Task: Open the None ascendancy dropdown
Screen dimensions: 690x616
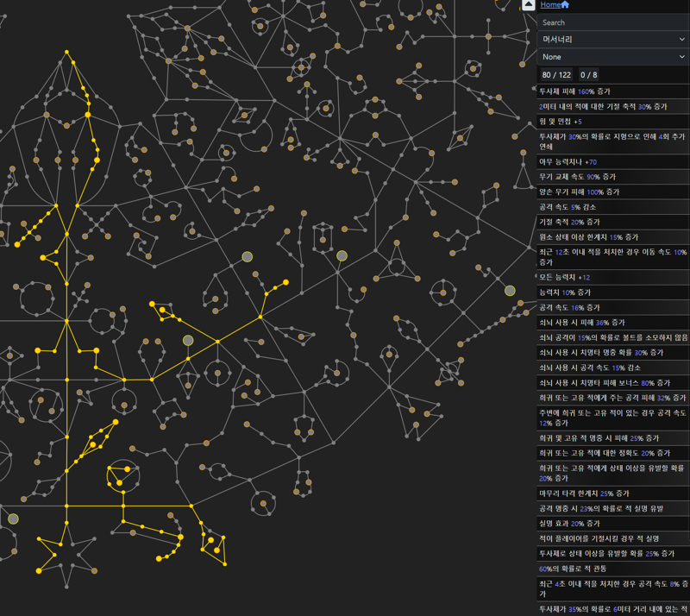Action: click(612, 57)
